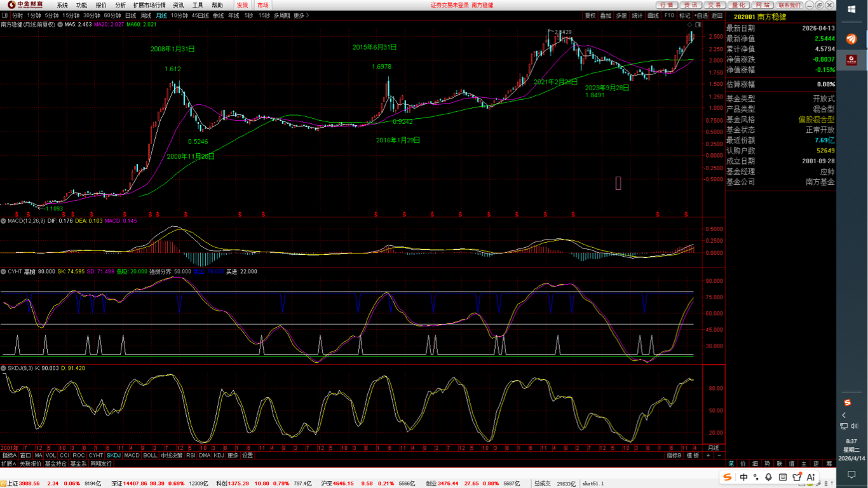Open the 分析 menu
This screenshot has width=868, height=488.
pyautogui.click(x=120, y=5)
